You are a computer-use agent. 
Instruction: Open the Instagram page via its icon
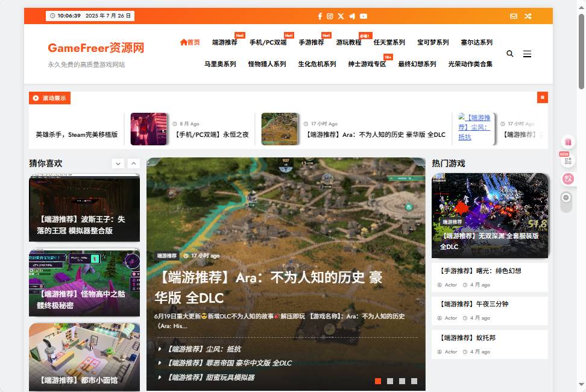tap(330, 16)
